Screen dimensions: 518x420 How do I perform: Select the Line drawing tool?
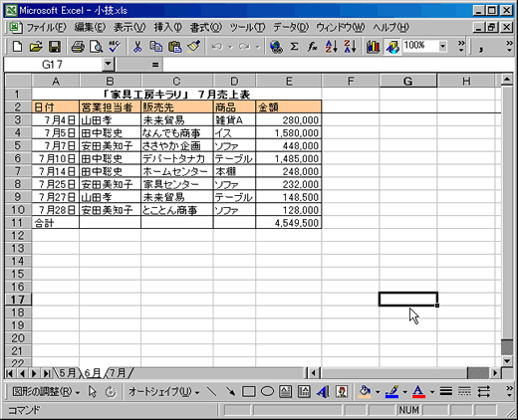211,392
